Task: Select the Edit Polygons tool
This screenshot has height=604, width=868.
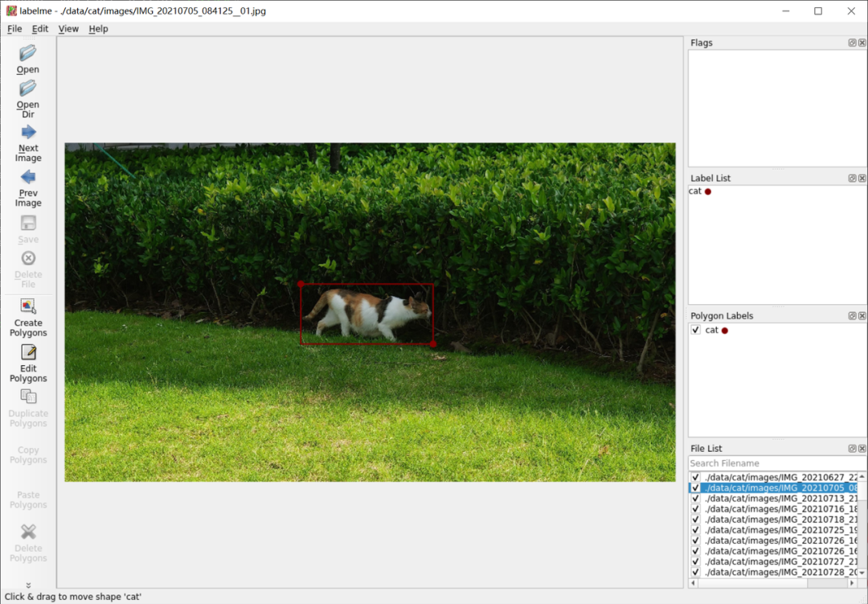Action: pos(28,353)
